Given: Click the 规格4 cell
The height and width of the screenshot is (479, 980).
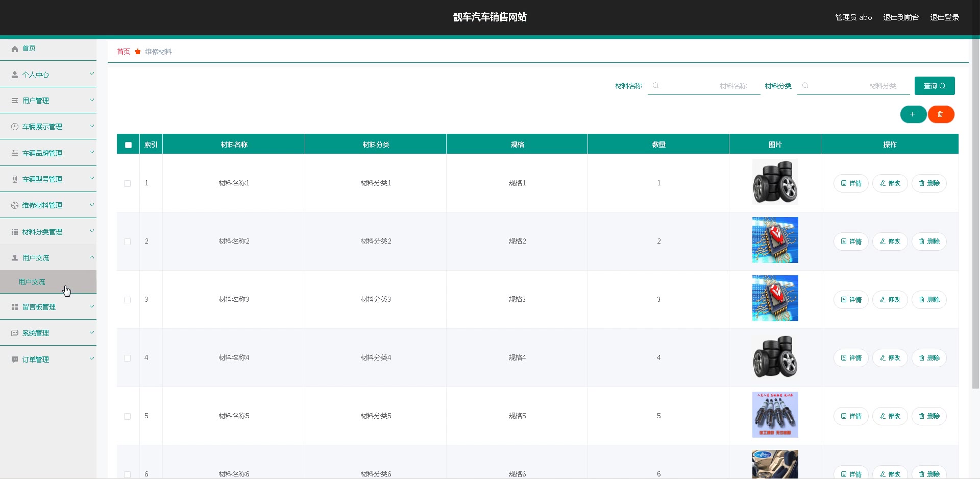Looking at the screenshot, I should [x=517, y=358].
